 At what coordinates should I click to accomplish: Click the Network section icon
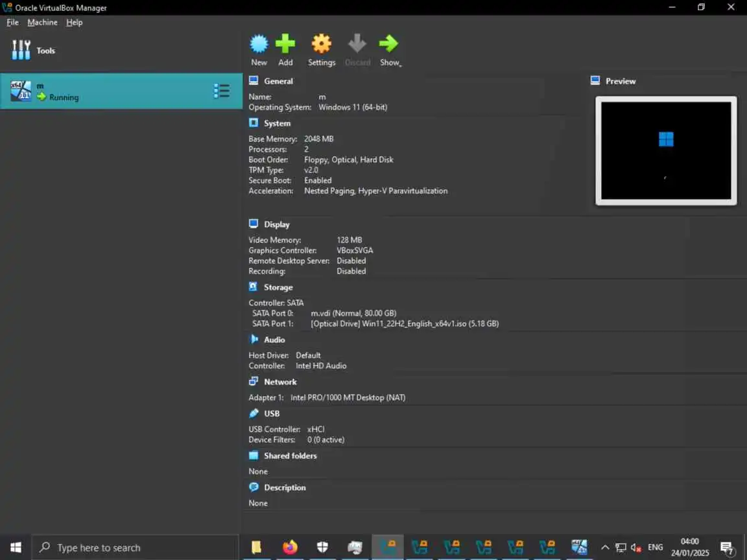(254, 381)
